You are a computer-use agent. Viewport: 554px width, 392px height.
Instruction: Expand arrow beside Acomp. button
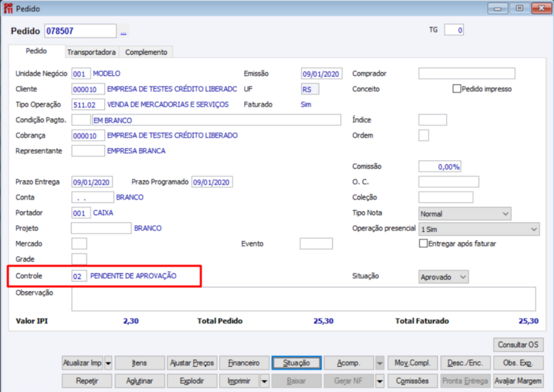pyautogui.click(x=380, y=363)
